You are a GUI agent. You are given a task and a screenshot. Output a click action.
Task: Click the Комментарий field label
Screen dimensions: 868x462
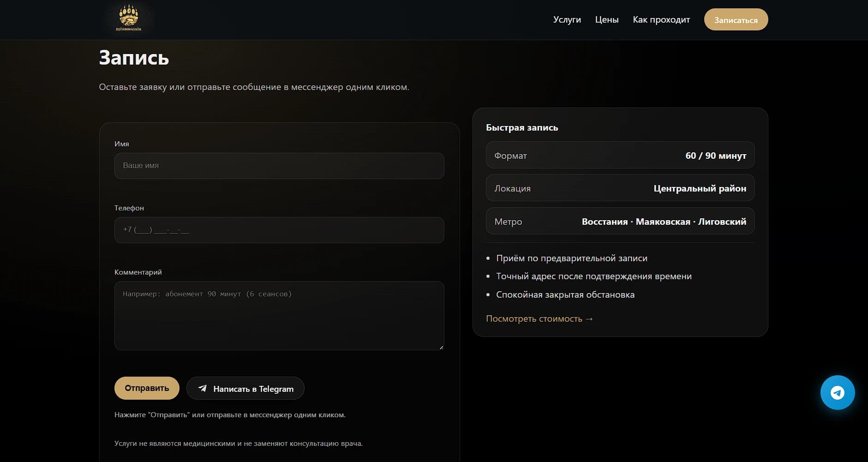(x=138, y=272)
